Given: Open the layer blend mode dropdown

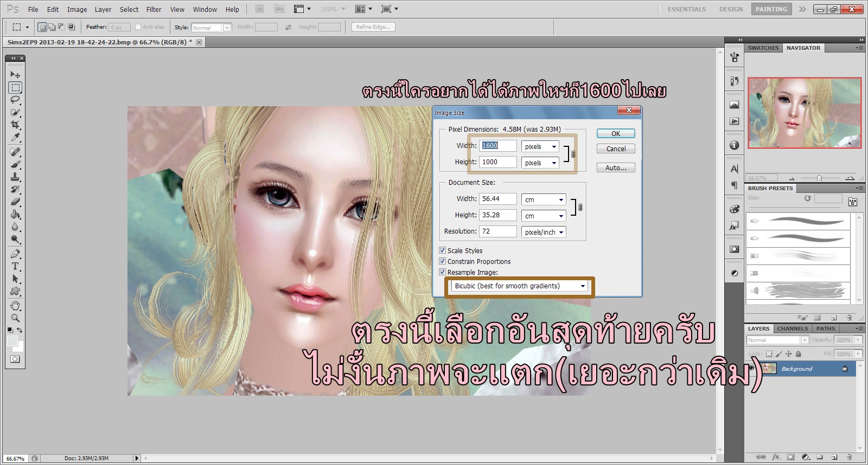Looking at the screenshot, I should [777, 340].
